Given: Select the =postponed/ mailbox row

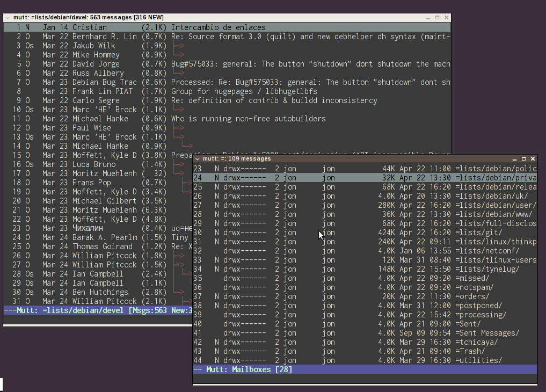Looking at the screenshot, I should click(x=478, y=306).
